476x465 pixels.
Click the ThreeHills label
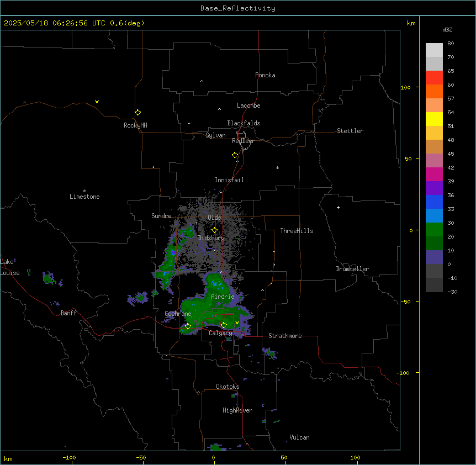tap(297, 231)
